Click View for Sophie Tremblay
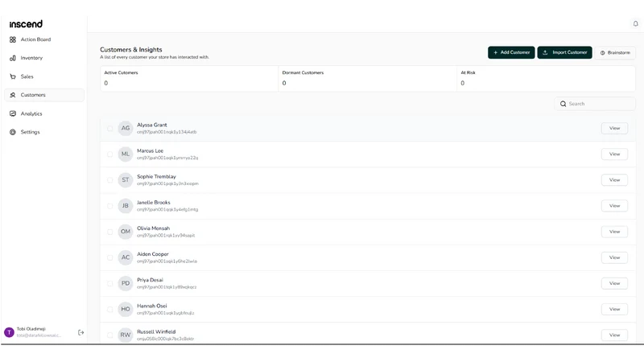 [614, 179]
